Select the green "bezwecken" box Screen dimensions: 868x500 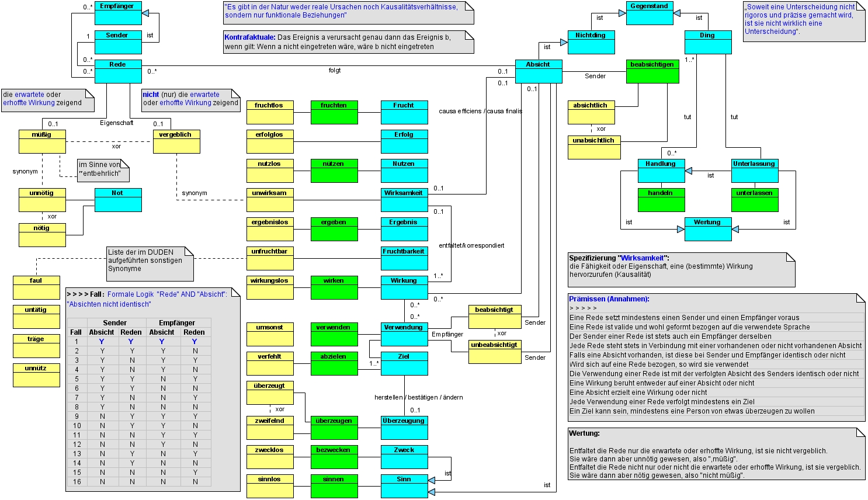[x=334, y=457]
